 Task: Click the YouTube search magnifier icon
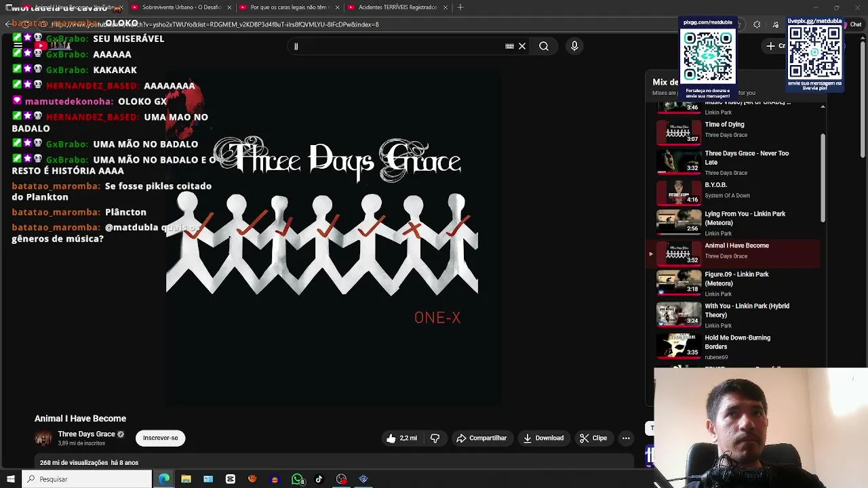point(544,46)
